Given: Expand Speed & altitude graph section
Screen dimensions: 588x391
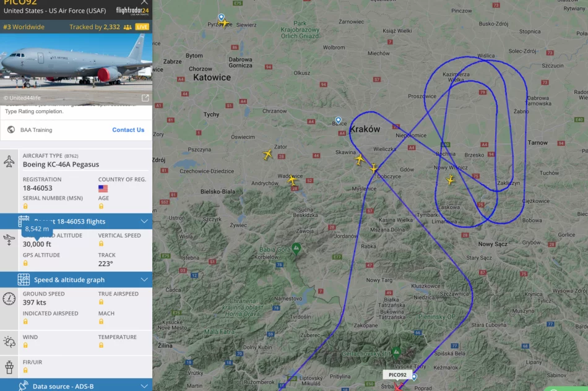Looking at the screenshot, I should pyautogui.click(x=76, y=280).
